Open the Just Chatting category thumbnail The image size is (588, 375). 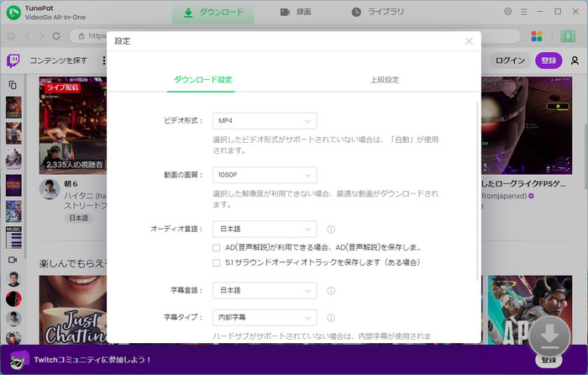coord(73,310)
